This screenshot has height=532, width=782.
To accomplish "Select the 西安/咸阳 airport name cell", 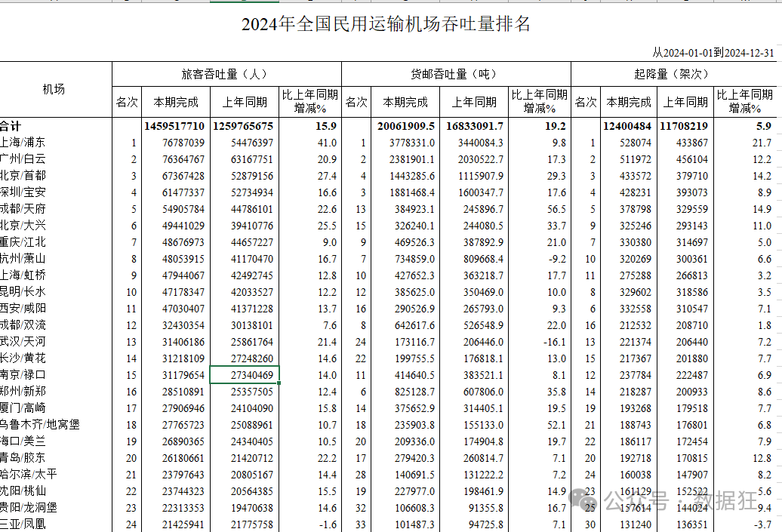I will tap(23, 308).
